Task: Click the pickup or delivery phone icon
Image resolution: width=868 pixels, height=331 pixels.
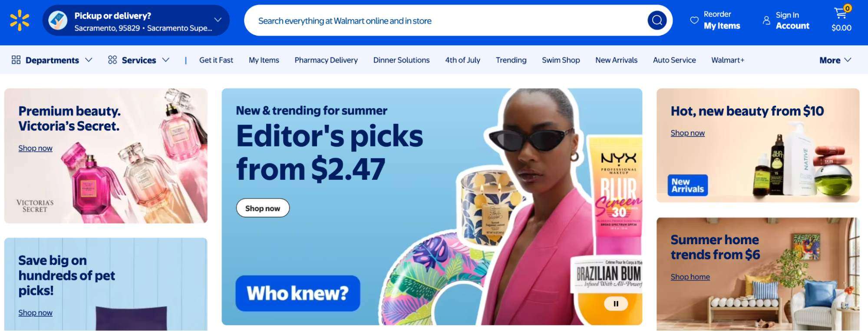Action: pyautogui.click(x=58, y=20)
